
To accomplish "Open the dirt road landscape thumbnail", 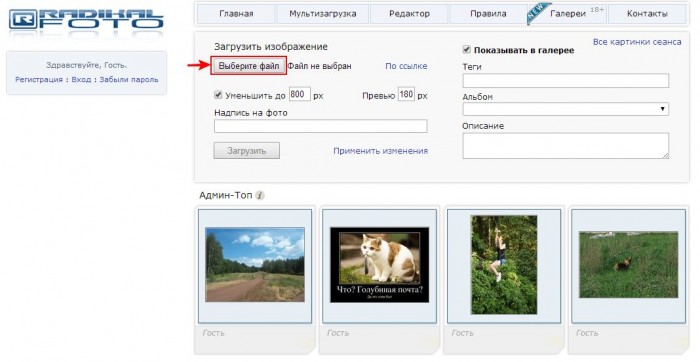I will pyautogui.click(x=255, y=265).
